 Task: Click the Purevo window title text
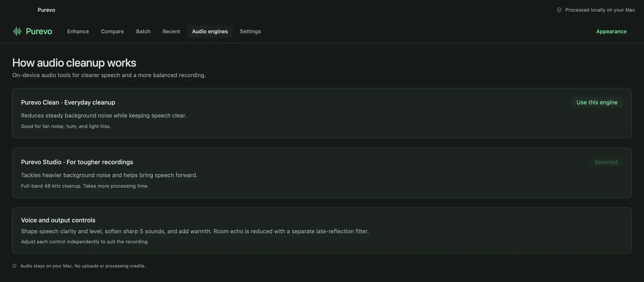tap(46, 10)
